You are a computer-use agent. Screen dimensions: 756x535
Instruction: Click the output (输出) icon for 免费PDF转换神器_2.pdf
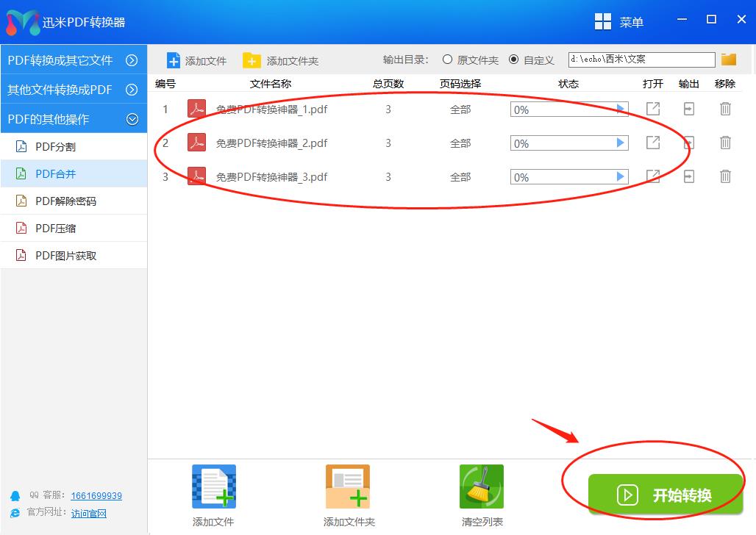(x=688, y=143)
